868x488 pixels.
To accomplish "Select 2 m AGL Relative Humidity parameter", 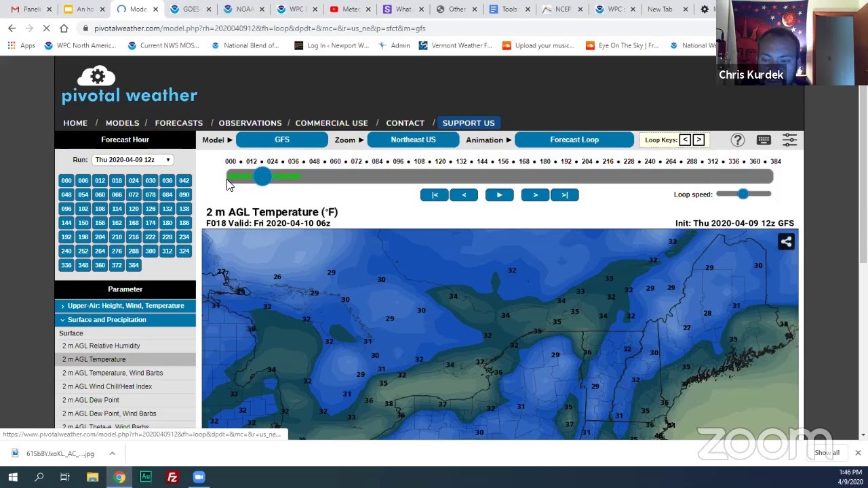I will (x=101, y=346).
